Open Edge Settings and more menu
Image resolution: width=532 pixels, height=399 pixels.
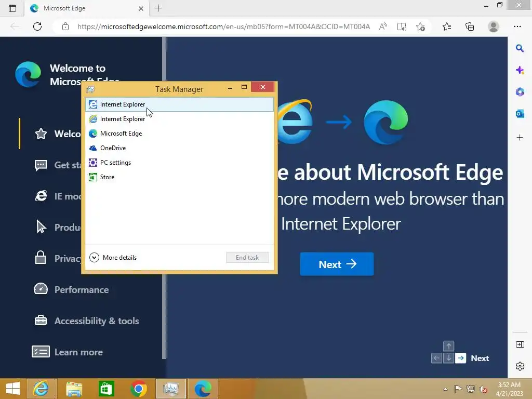(517, 26)
